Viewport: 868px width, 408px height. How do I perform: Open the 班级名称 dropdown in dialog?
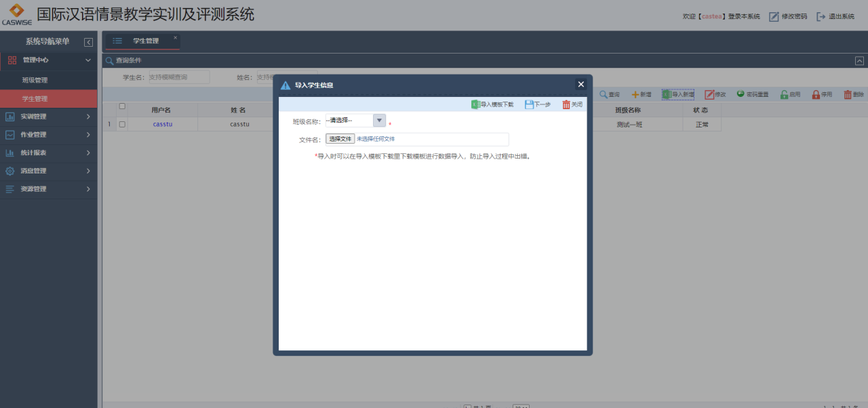click(x=379, y=121)
